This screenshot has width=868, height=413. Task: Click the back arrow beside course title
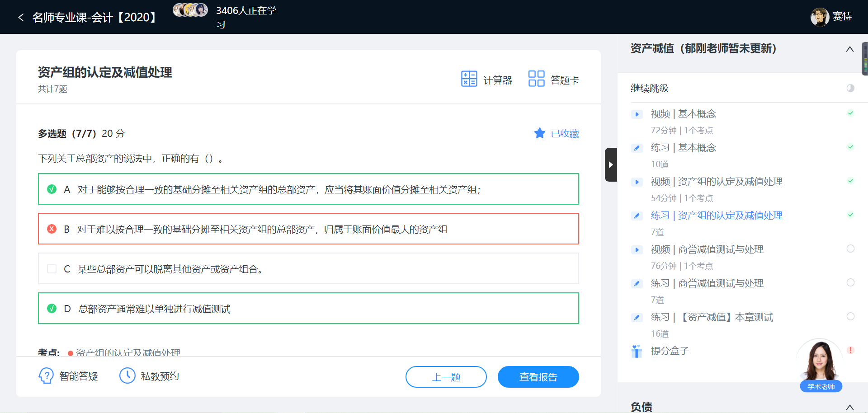(x=21, y=17)
